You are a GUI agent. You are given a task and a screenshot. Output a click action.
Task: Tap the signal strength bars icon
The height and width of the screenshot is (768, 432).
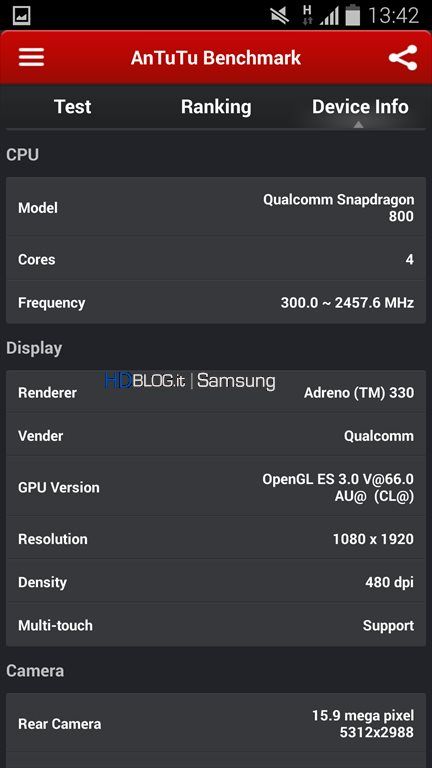pos(329,16)
